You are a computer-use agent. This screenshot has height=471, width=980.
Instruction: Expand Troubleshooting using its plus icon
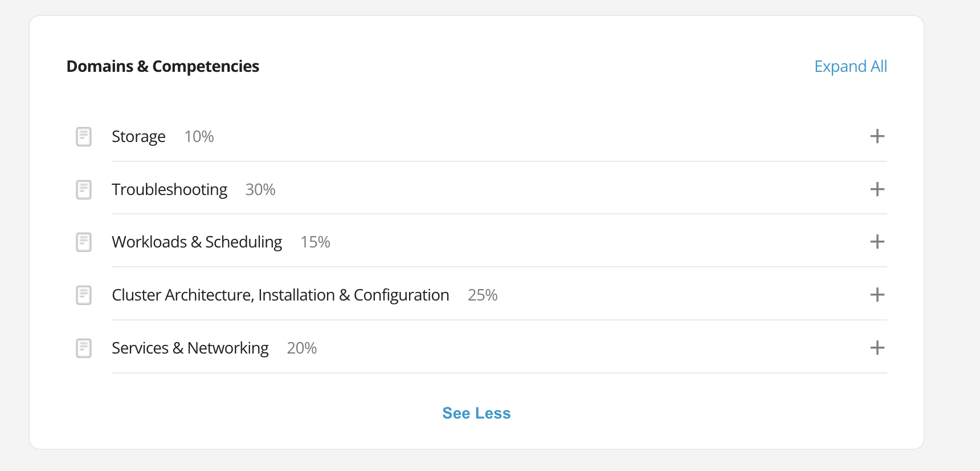(x=877, y=189)
